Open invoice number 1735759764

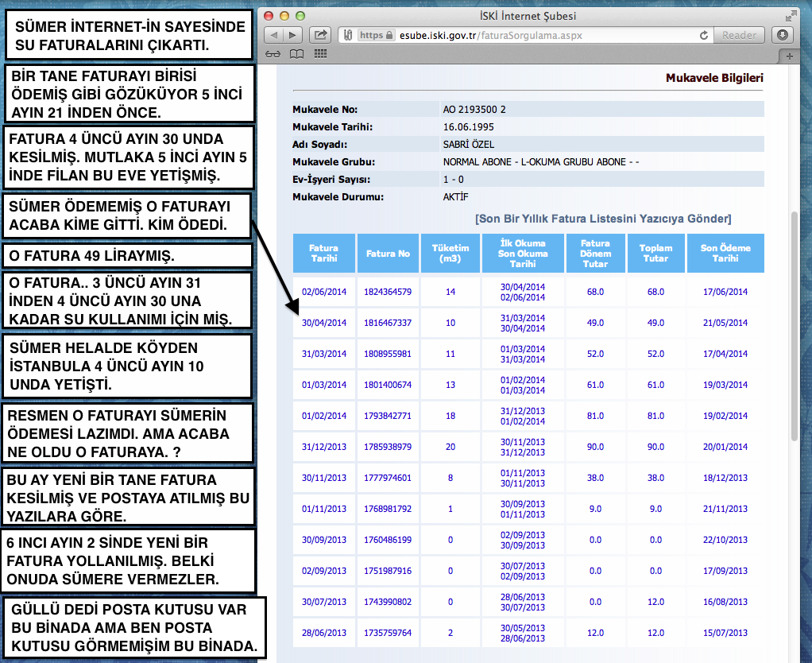tap(388, 633)
